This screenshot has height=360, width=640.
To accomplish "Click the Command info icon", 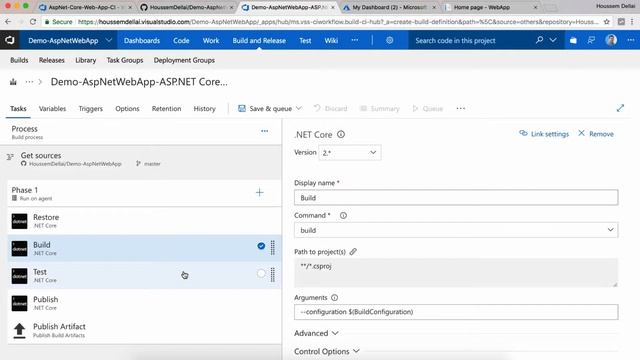I will 343,216.
